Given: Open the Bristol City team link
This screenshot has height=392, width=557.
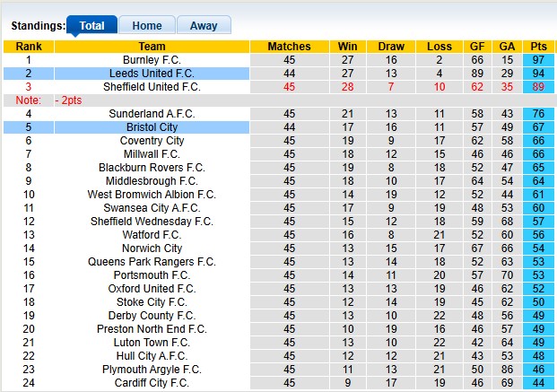Looking at the screenshot, I should coord(152,127).
